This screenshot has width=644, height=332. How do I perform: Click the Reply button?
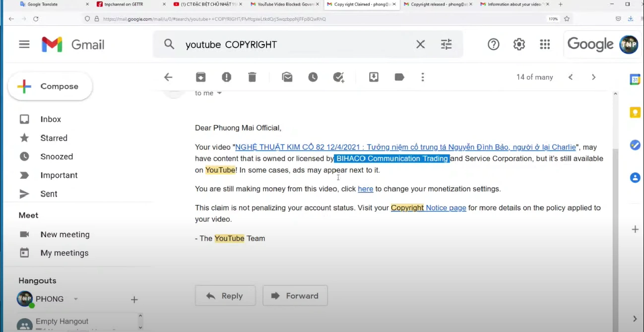pos(225,296)
